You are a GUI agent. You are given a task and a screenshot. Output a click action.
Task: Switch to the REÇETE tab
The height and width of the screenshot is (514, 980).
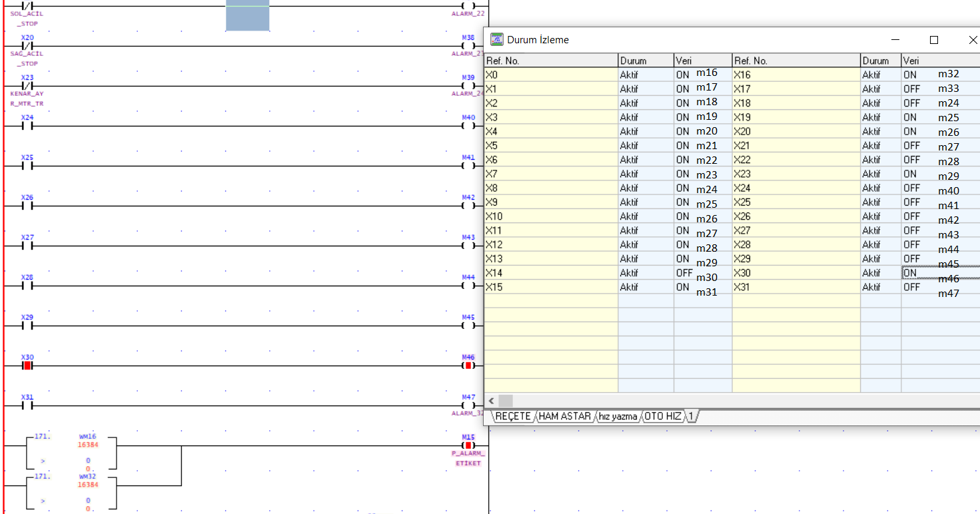(512, 416)
